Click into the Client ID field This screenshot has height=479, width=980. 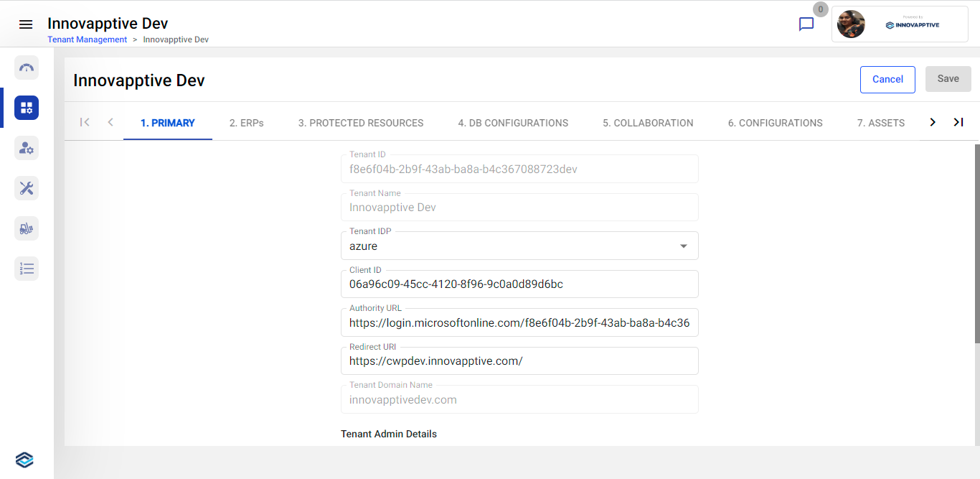(x=519, y=284)
